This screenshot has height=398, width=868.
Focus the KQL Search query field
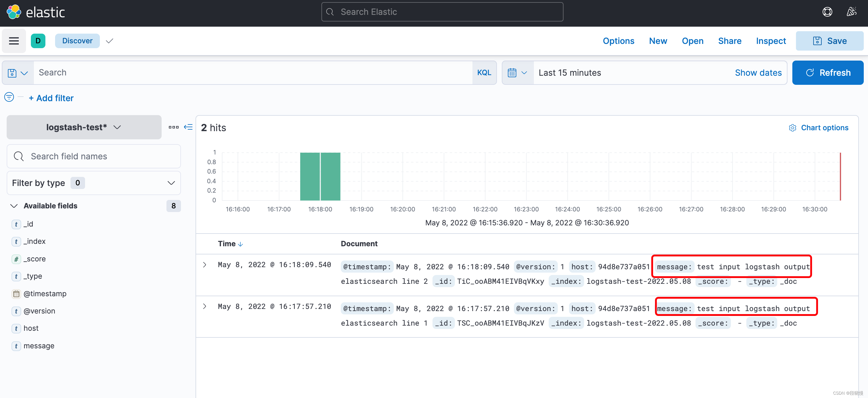click(x=253, y=73)
